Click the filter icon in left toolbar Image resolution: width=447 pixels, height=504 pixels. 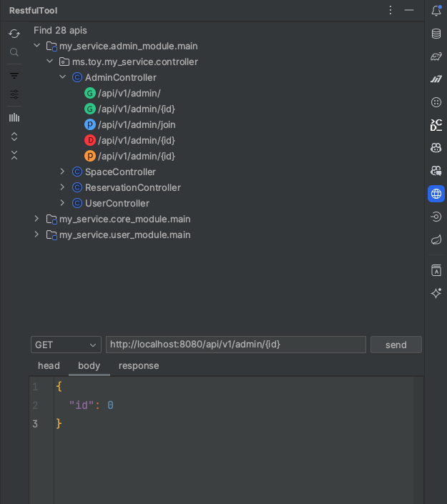click(x=14, y=76)
